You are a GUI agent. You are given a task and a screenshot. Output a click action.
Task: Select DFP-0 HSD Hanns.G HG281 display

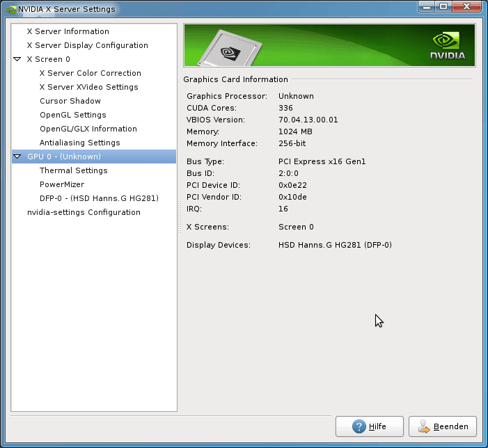[x=99, y=198]
